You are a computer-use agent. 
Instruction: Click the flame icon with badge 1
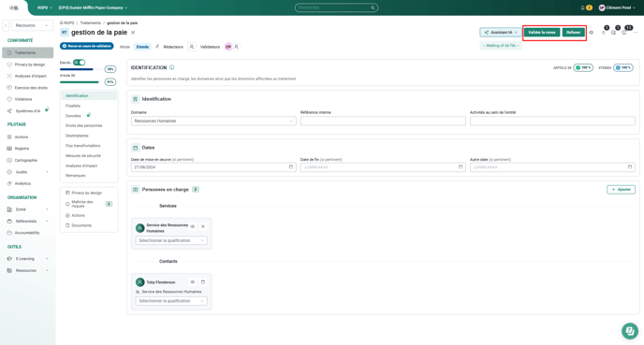(604, 33)
